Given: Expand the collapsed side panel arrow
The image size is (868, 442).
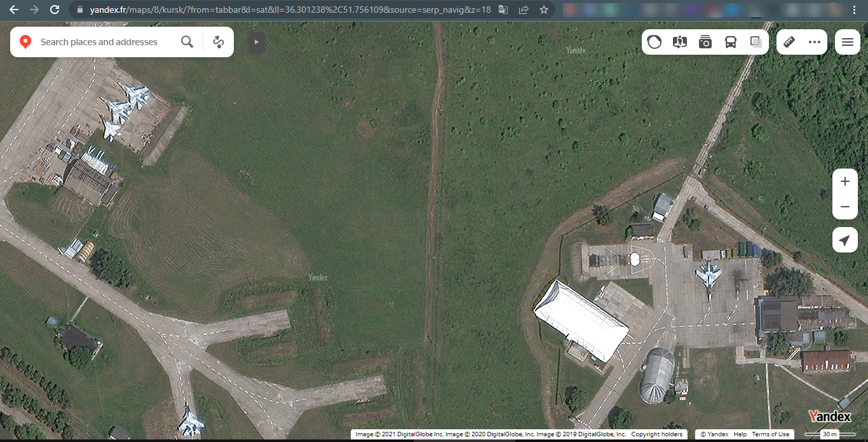Looking at the screenshot, I should [256, 42].
